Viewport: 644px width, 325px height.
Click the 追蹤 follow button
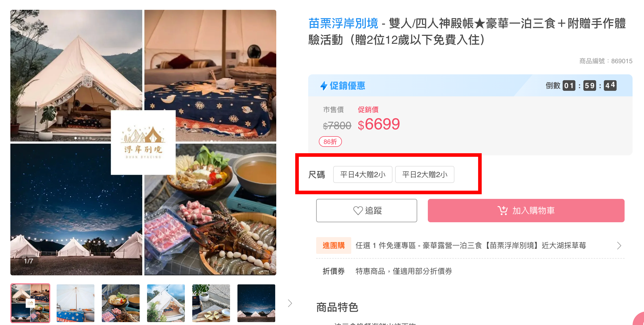point(366,211)
